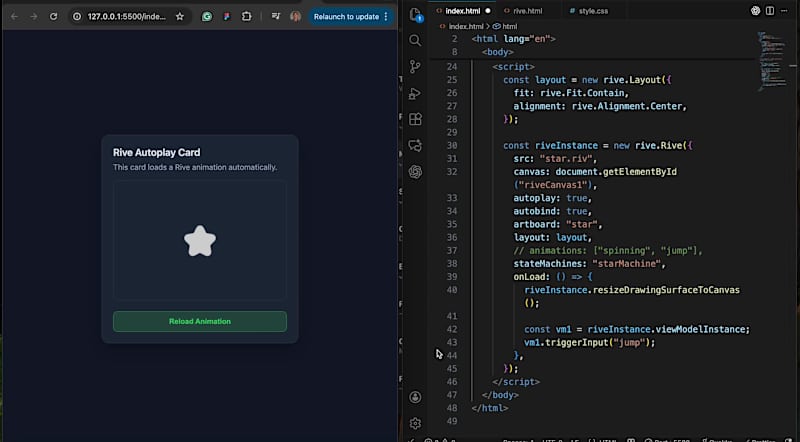Open the Accounts icon in VS Code
Screen dimensions: 800x442
415,397
